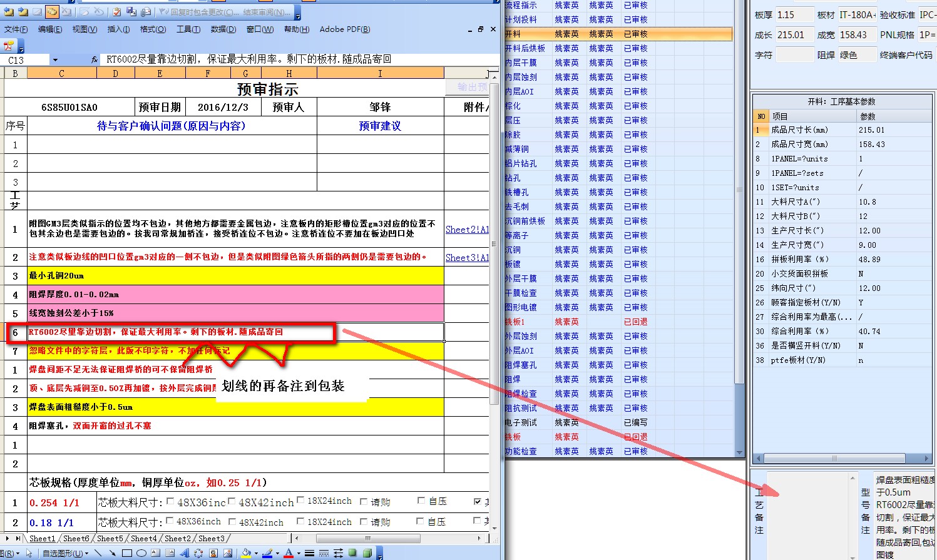Image resolution: width=937 pixels, height=560 pixels.
Task: Apply the red Font Color swatch
Action: coord(289,552)
